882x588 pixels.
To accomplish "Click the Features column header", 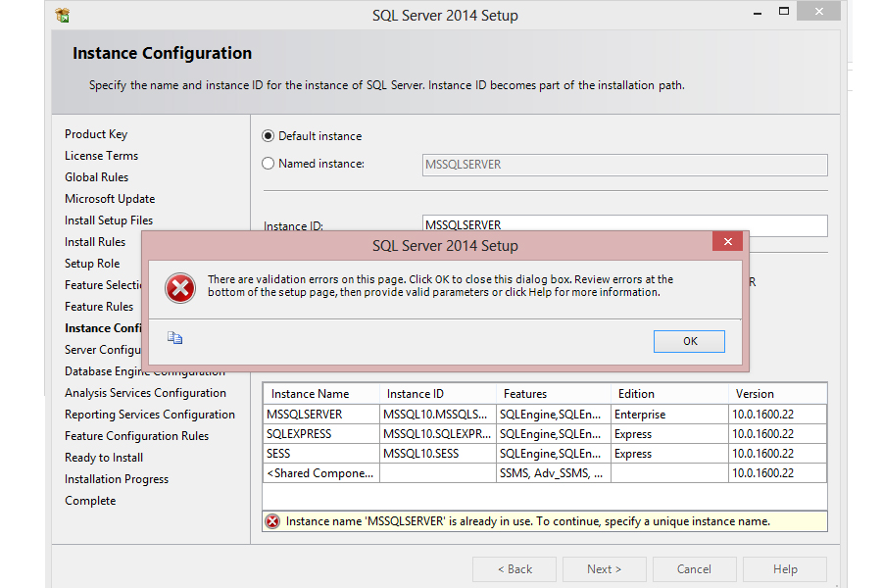I will point(554,394).
